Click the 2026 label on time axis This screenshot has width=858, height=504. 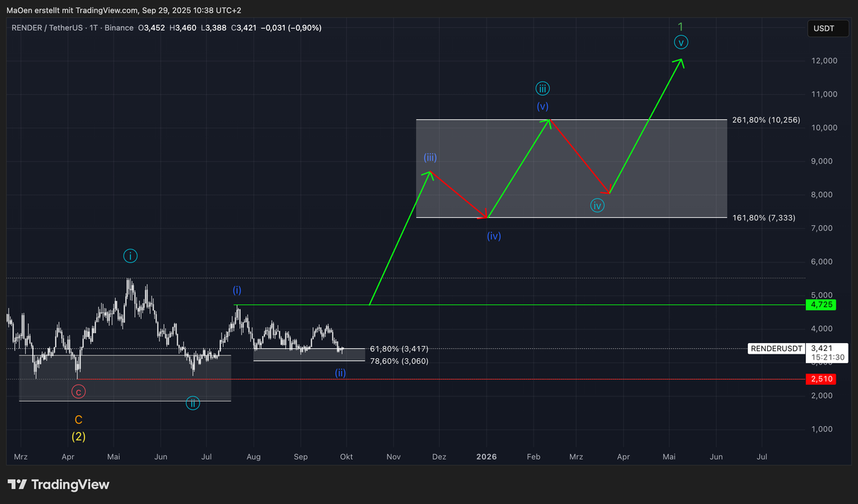tap(487, 456)
